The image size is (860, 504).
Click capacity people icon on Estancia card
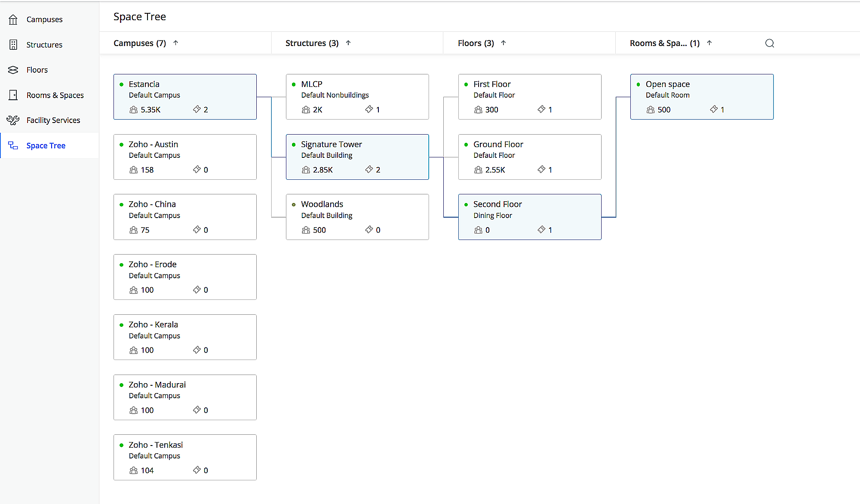click(x=134, y=110)
